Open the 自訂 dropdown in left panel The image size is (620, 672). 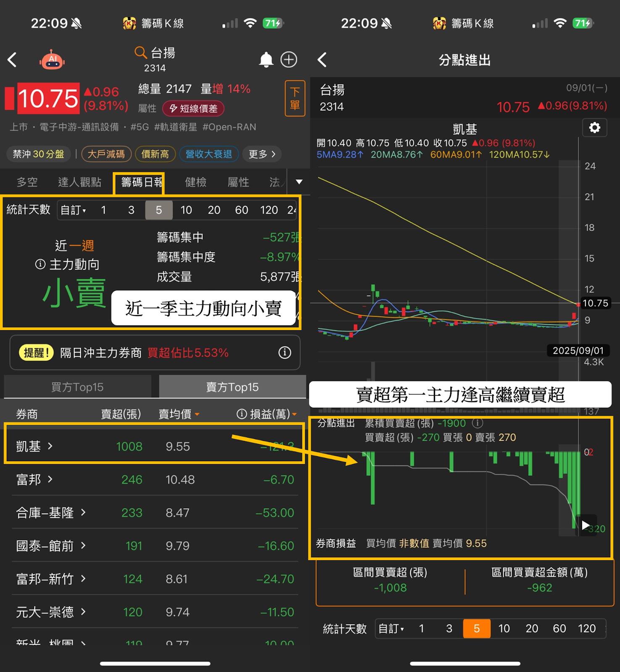(73, 210)
